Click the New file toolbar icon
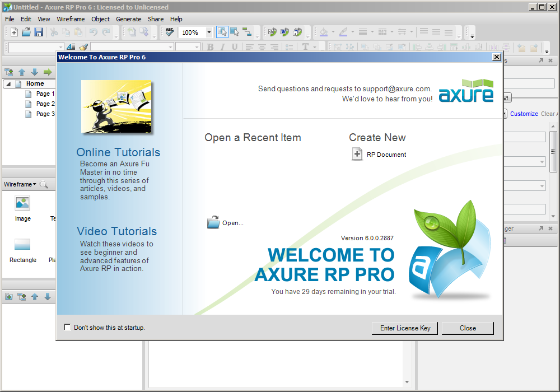Viewport: 560px width, 392px height. click(x=14, y=32)
